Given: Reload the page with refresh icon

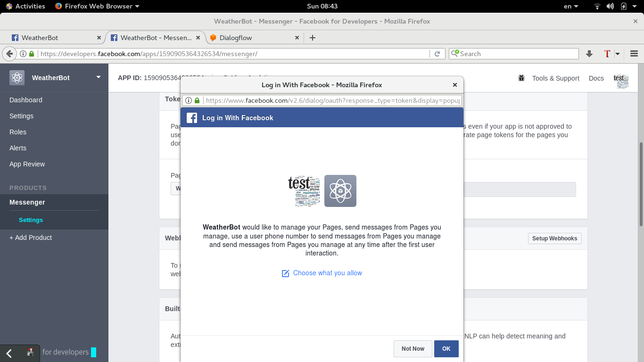Looking at the screenshot, I should [x=437, y=54].
